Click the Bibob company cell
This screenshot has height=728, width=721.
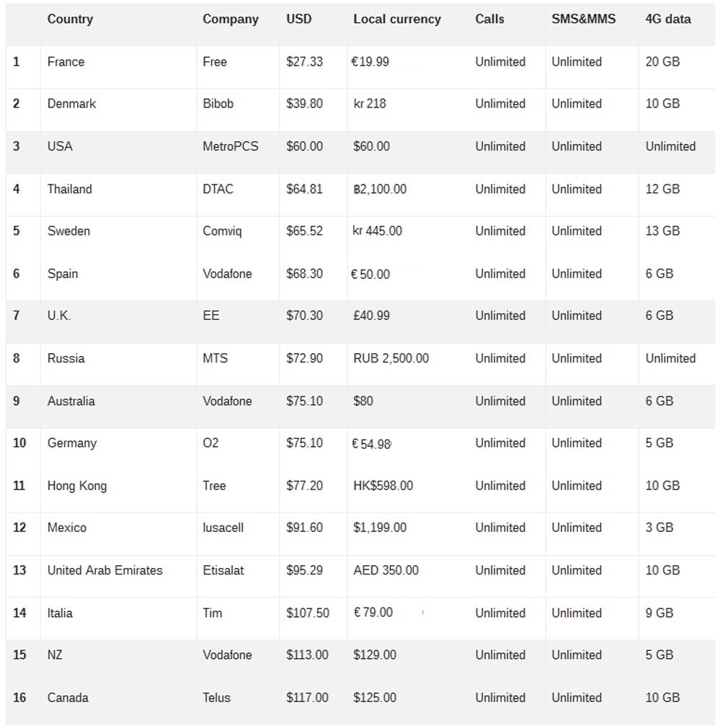[x=218, y=104]
